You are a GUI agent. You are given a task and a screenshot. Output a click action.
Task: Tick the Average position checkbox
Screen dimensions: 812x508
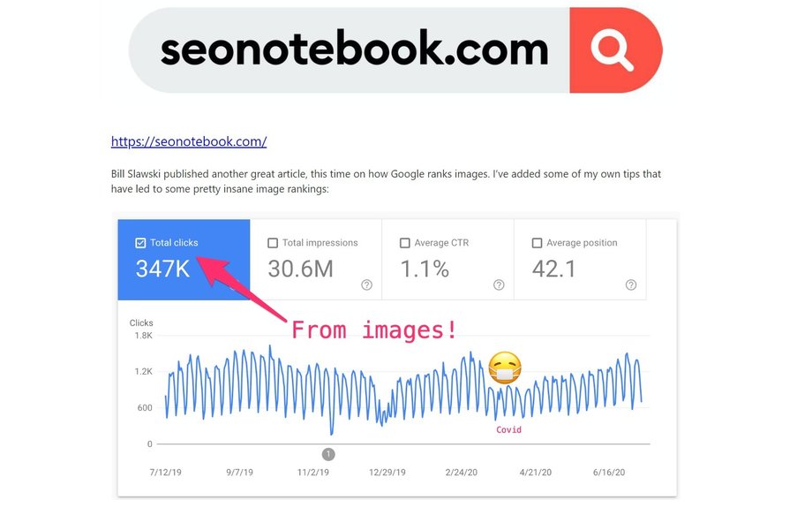tap(537, 243)
